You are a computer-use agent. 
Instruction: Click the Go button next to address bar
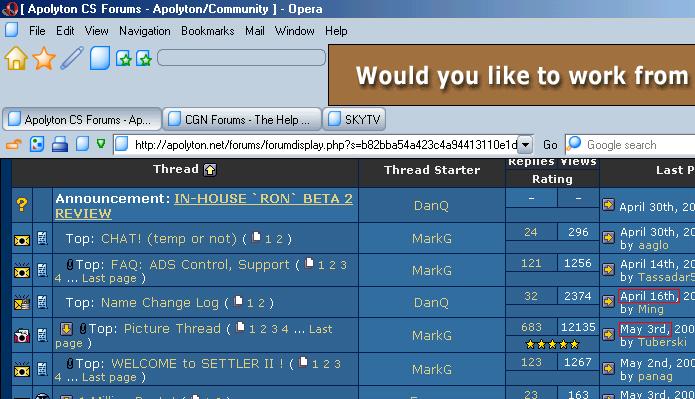(550, 145)
